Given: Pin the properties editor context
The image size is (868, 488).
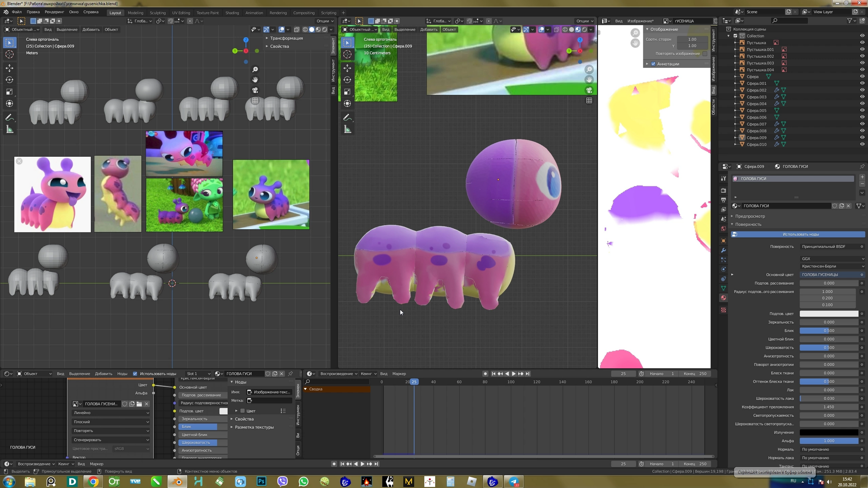Looking at the screenshot, I should pyautogui.click(x=862, y=166).
